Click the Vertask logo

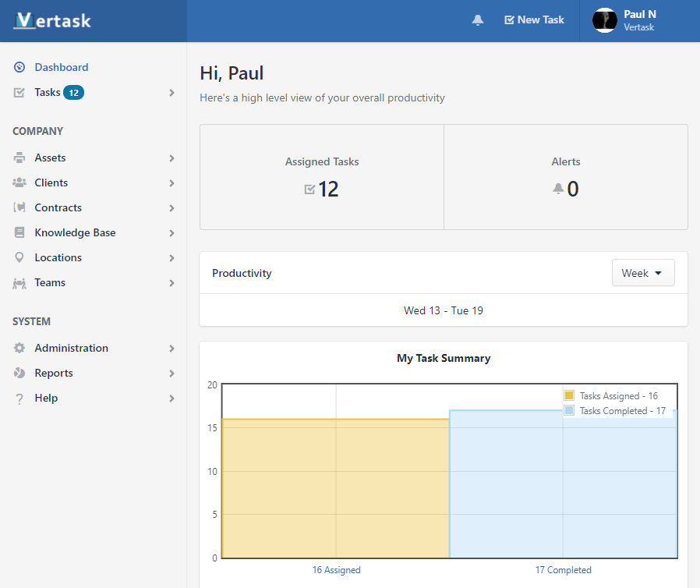[x=53, y=21]
